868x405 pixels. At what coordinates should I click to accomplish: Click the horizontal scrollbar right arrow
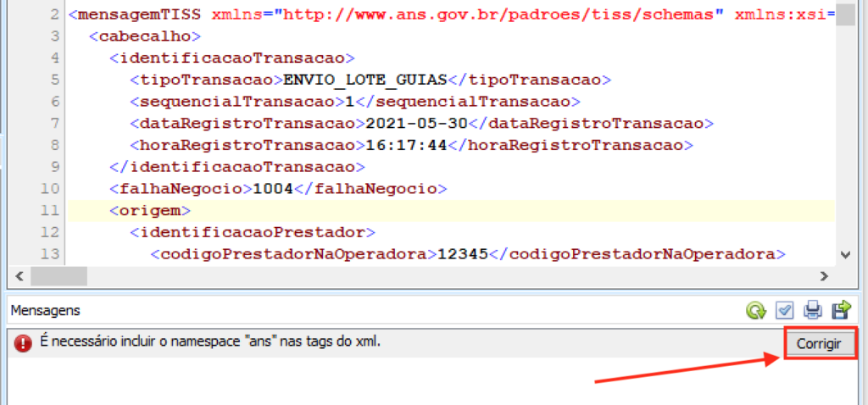(x=824, y=276)
